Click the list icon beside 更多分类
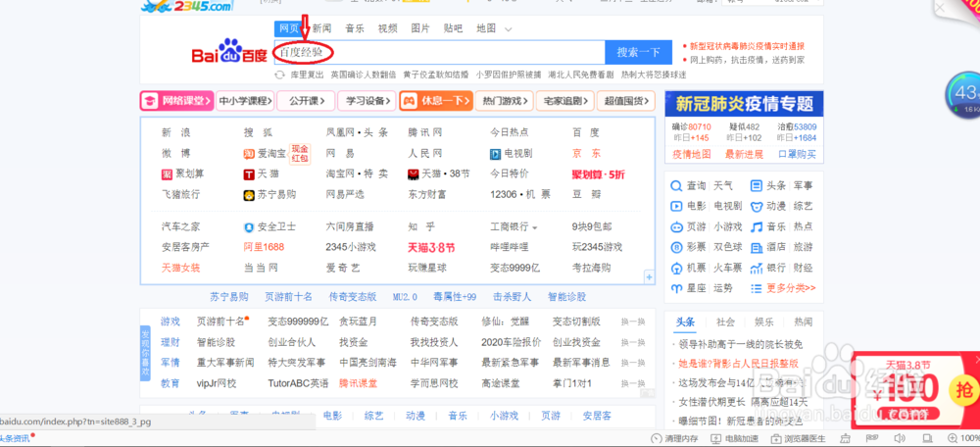 click(x=757, y=289)
